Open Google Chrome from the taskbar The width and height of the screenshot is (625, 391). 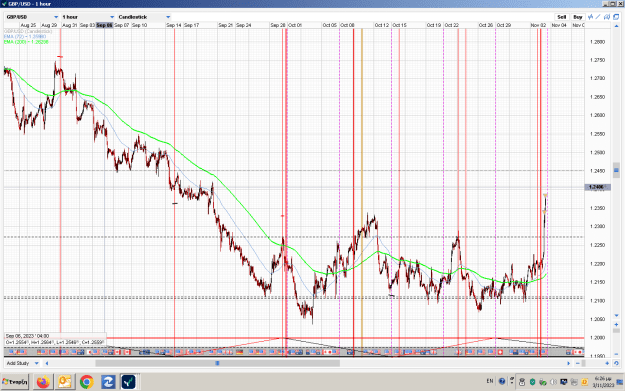click(86, 382)
